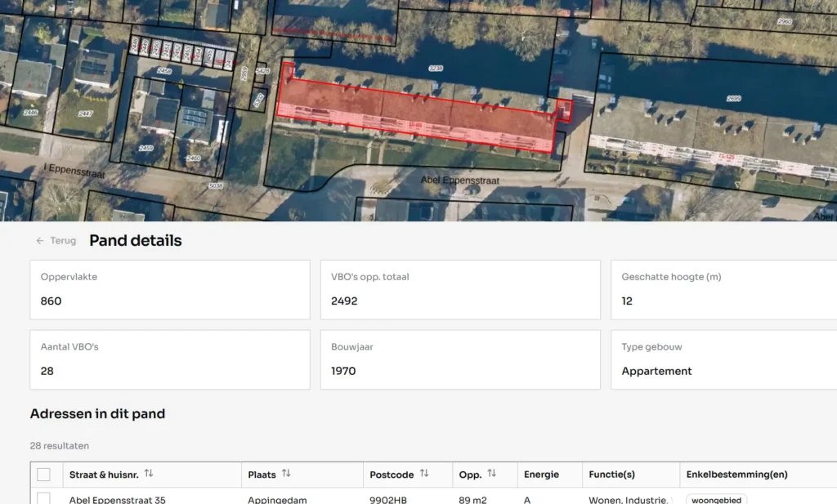Toggle the select-all checkbox in table header
This screenshot has width=837, height=504.
click(x=43, y=475)
